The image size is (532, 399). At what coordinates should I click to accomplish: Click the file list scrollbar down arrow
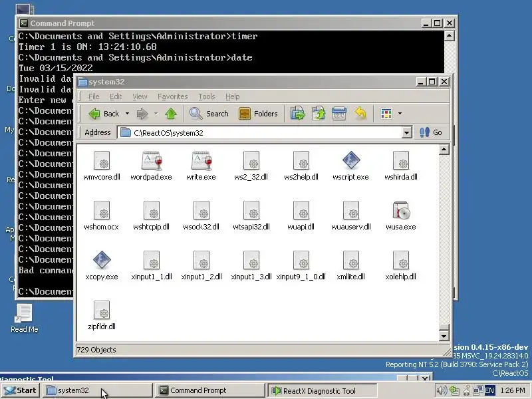[x=444, y=336]
